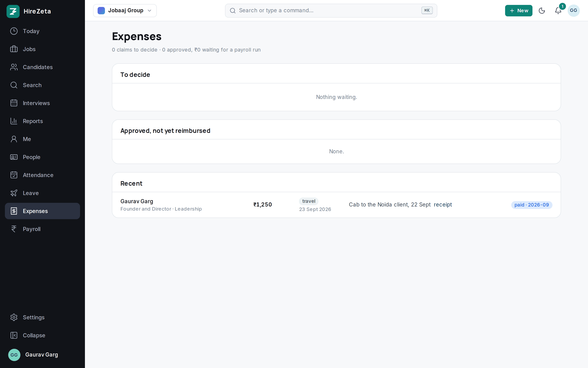
Task: Click the Nothing waiting. message
Action: (336, 97)
